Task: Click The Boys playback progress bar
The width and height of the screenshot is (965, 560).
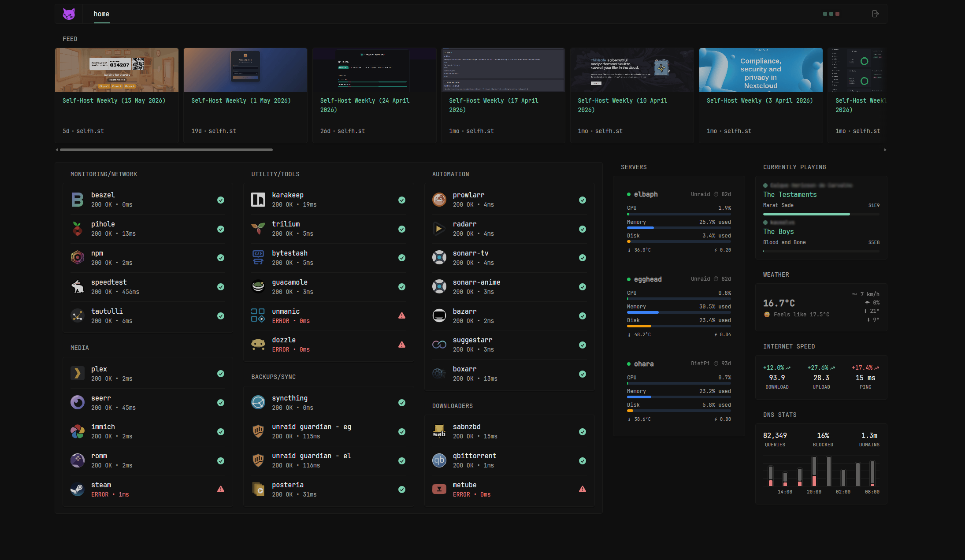Action: pyautogui.click(x=821, y=251)
